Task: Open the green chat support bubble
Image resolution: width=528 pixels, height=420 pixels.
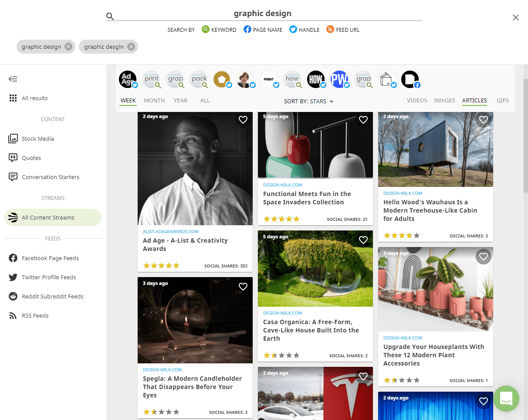Action: (506, 398)
